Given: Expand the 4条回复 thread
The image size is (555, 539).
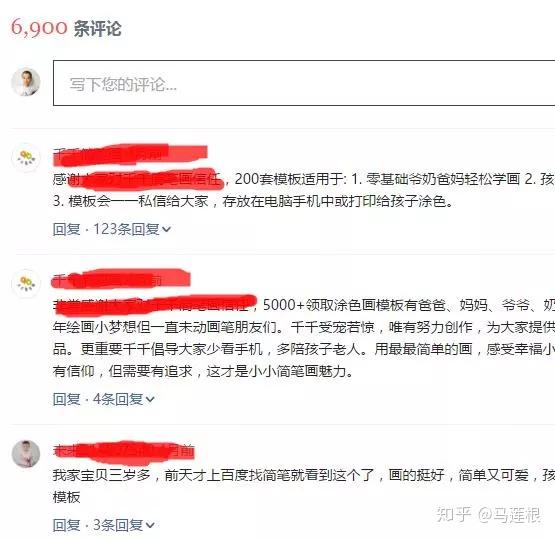Looking at the screenshot, I should pyautogui.click(x=118, y=399).
